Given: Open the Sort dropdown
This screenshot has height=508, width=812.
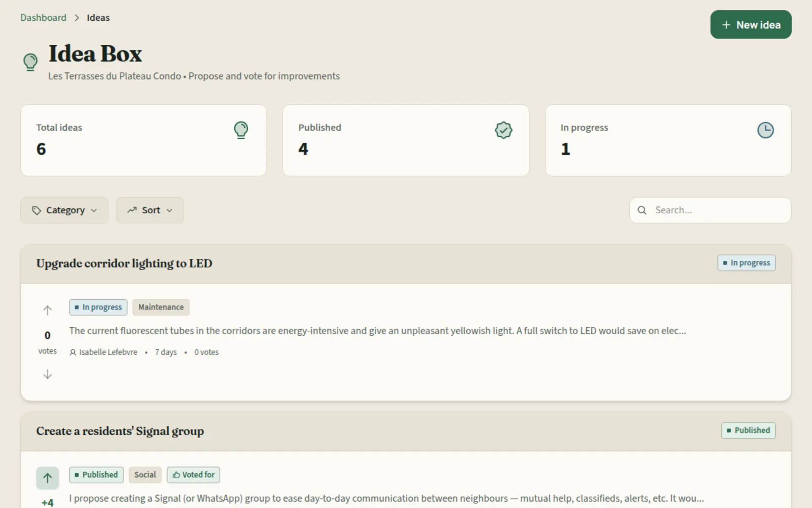Looking at the screenshot, I should point(150,210).
